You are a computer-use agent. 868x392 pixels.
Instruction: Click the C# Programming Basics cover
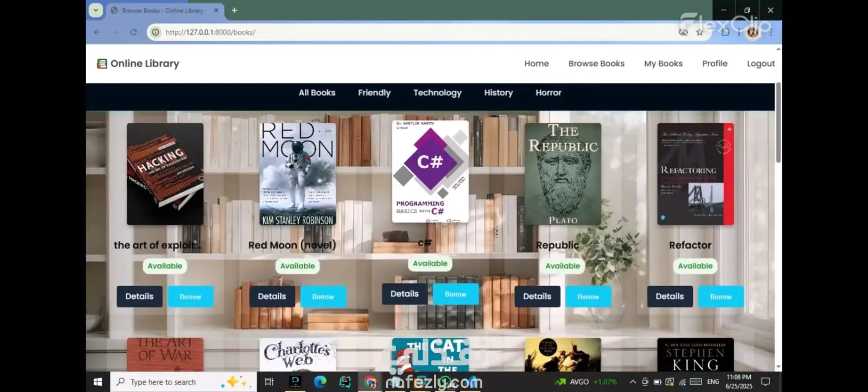coord(430,172)
